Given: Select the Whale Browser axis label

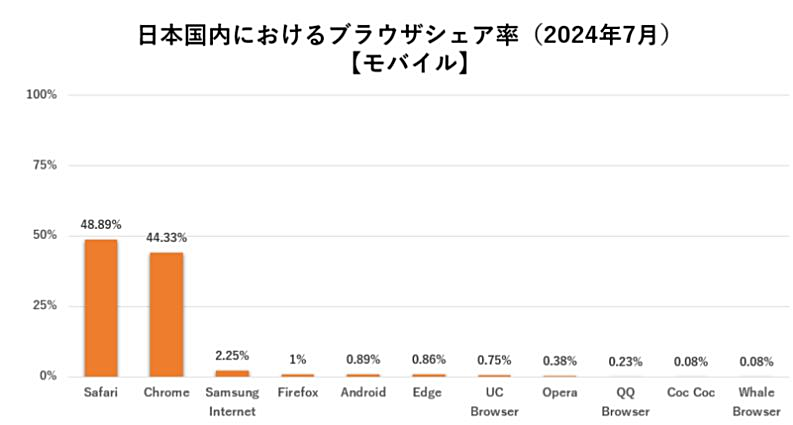Looking at the screenshot, I should [756, 401].
